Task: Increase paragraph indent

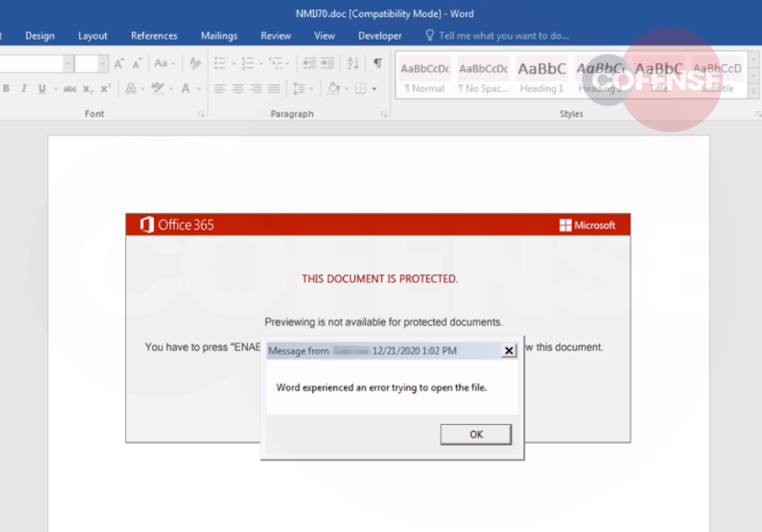Action: 327,63
